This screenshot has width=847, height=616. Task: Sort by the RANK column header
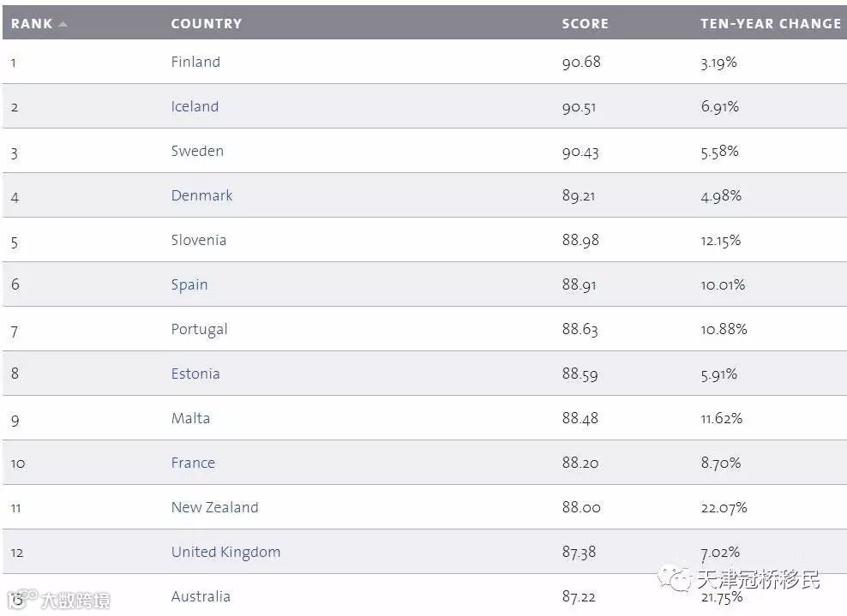(x=32, y=24)
